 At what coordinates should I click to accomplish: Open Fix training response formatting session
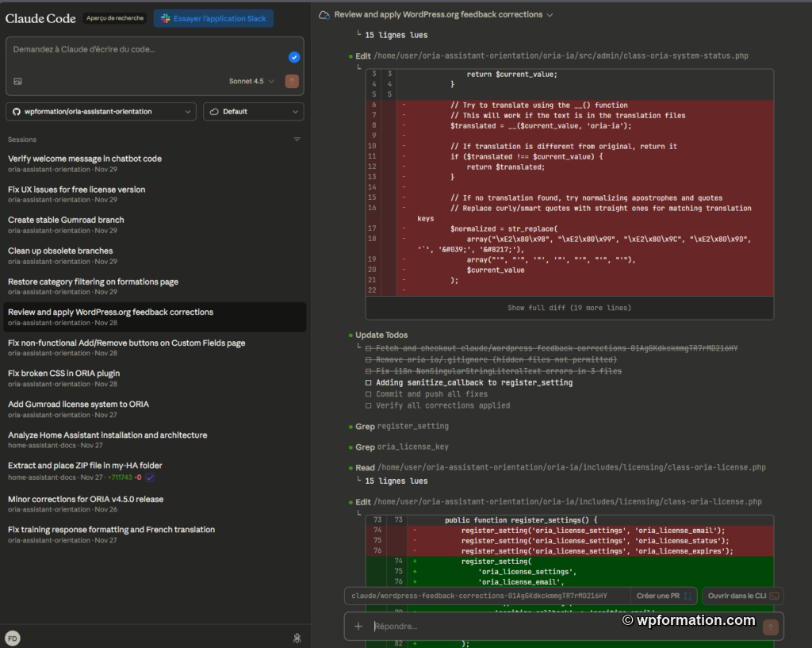coord(155,535)
